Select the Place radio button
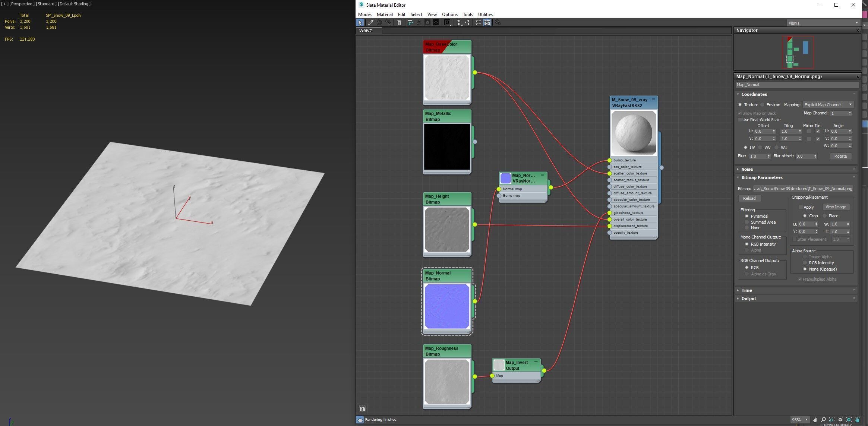 click(825, 216)
